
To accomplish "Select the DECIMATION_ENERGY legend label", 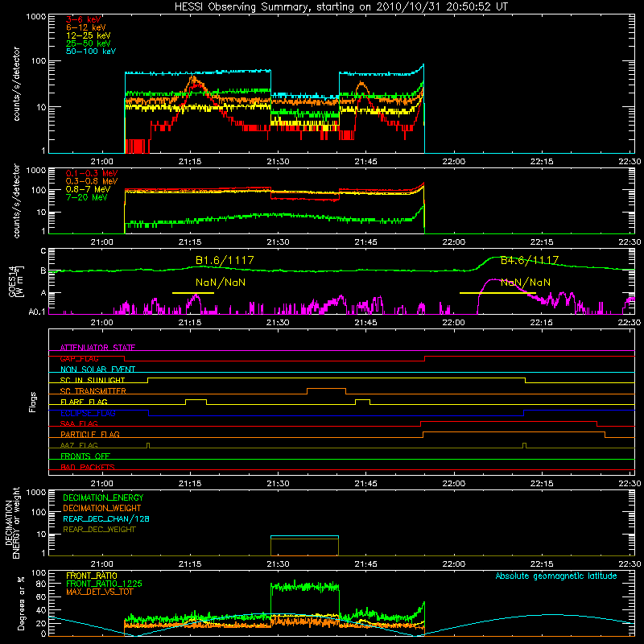I will pos(103,497).
